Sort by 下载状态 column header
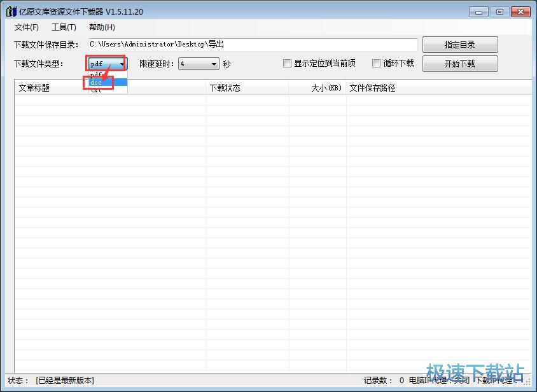537x392 pixels. pyautogui.click(x=248, y=88)
